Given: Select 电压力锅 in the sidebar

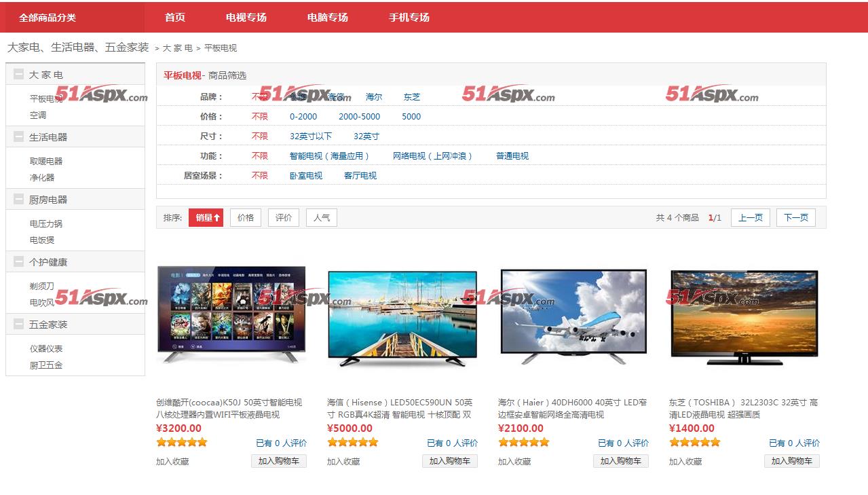Looking at the screenshot, I should (x=46, y=224).
